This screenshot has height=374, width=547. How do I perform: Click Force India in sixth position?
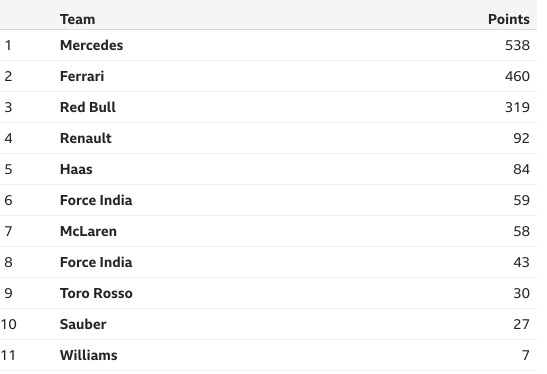pos(96,200)
